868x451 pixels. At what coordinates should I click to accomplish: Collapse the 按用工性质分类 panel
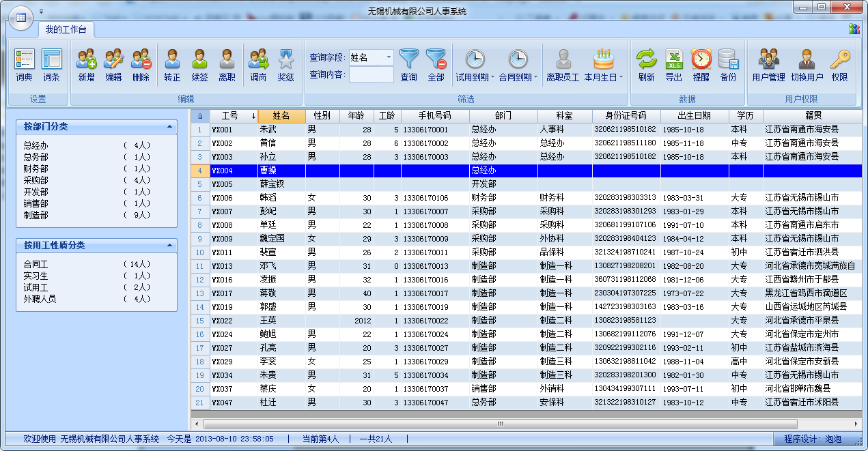click(x=169, y=245)
